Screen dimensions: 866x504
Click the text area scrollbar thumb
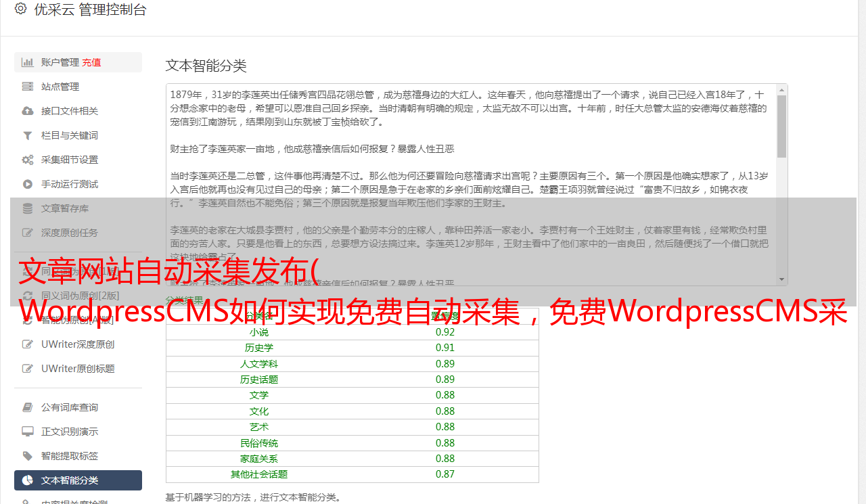pyautogui.click(x=782, y=126)
